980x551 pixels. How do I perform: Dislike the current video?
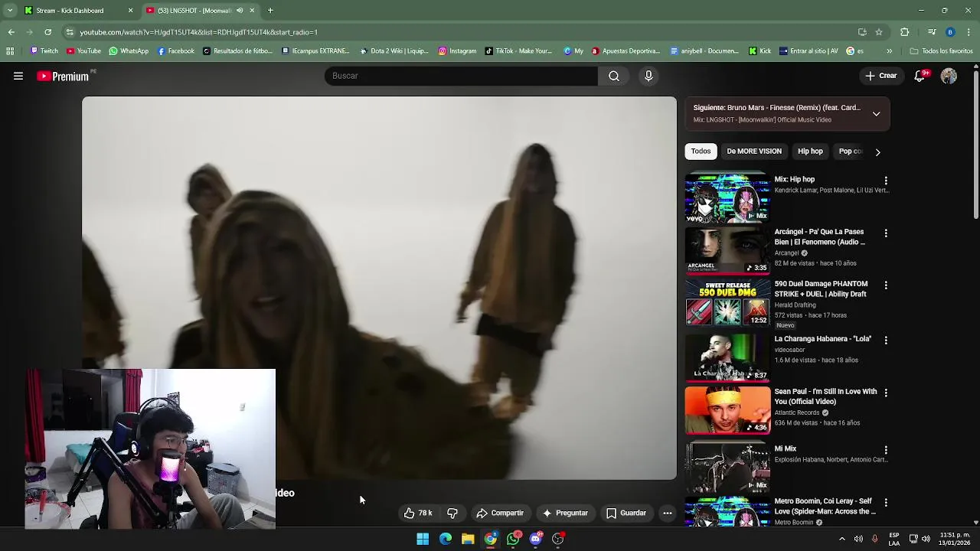[x=452, y=513]
